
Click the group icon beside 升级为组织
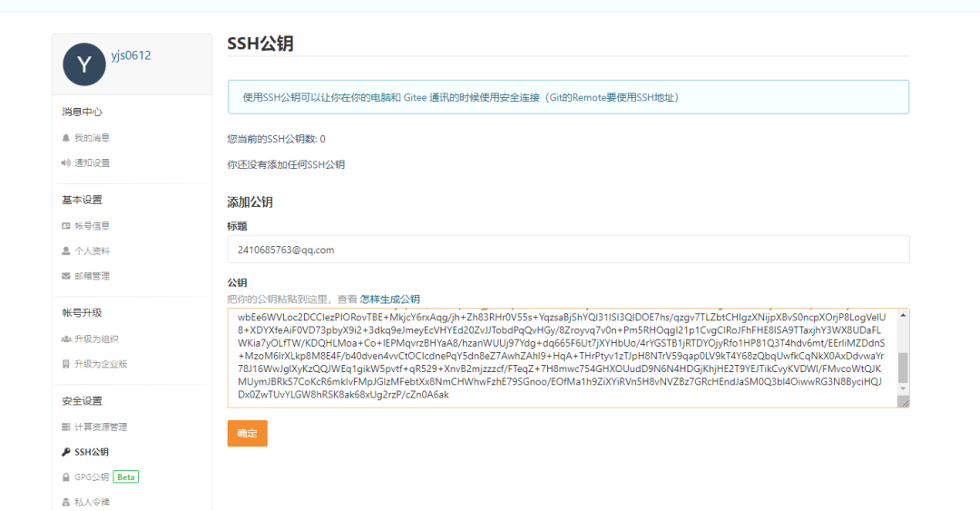(65, 339)
